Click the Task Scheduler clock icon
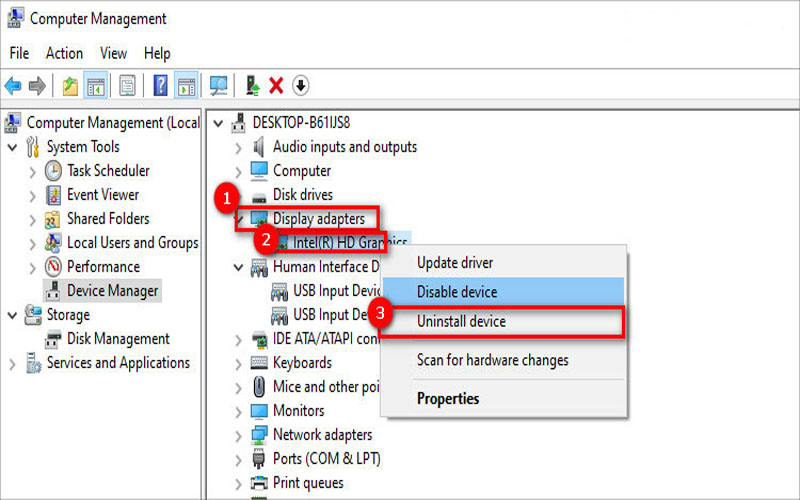800x500 pixels. pyautogui.click(x=53, y=171)
